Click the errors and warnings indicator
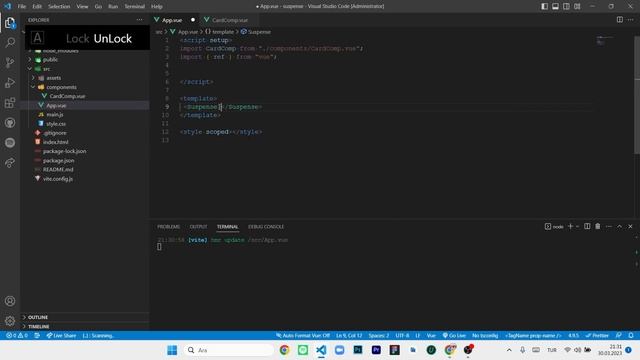 click(17, 335)
